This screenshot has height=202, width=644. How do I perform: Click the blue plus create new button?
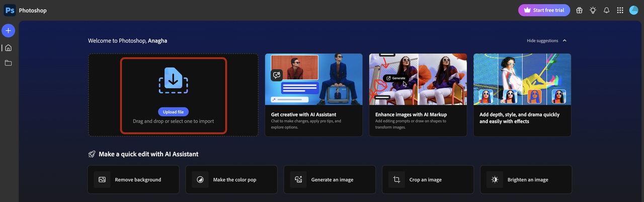8,31
